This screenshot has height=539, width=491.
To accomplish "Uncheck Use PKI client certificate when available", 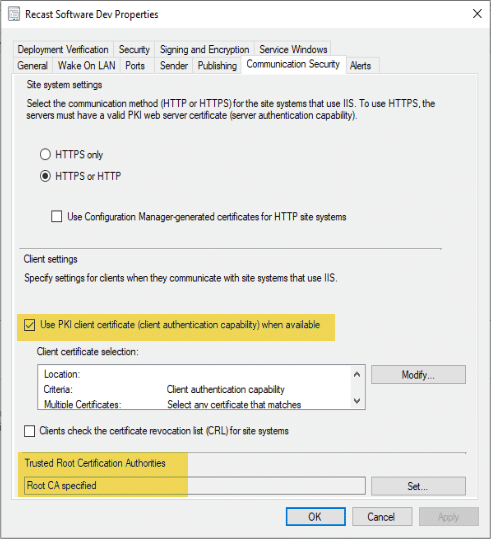I will point(30,325).
